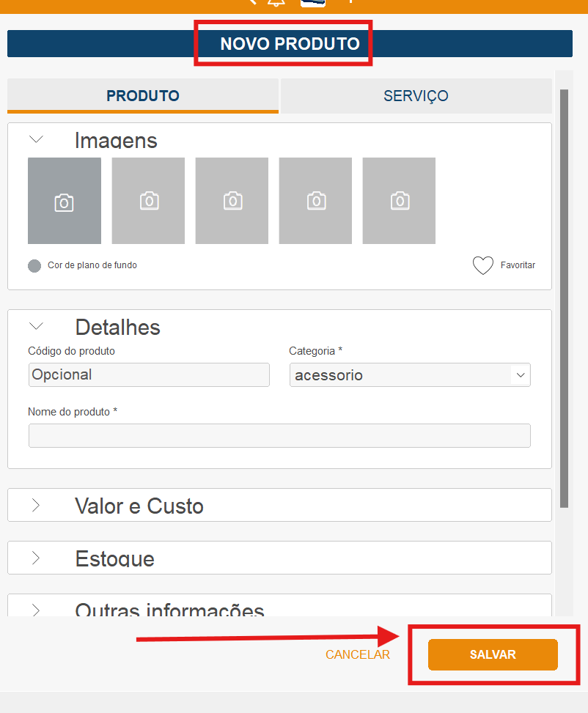
Task: Open the fourth camera image placeholder
Action: [315, 201]
